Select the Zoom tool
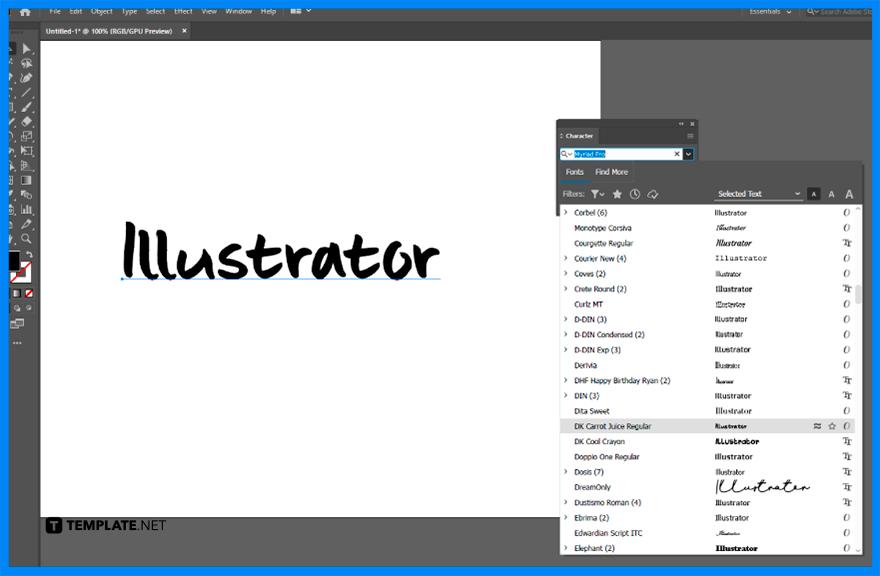This screenshot has width=880, height=576. 26,238
